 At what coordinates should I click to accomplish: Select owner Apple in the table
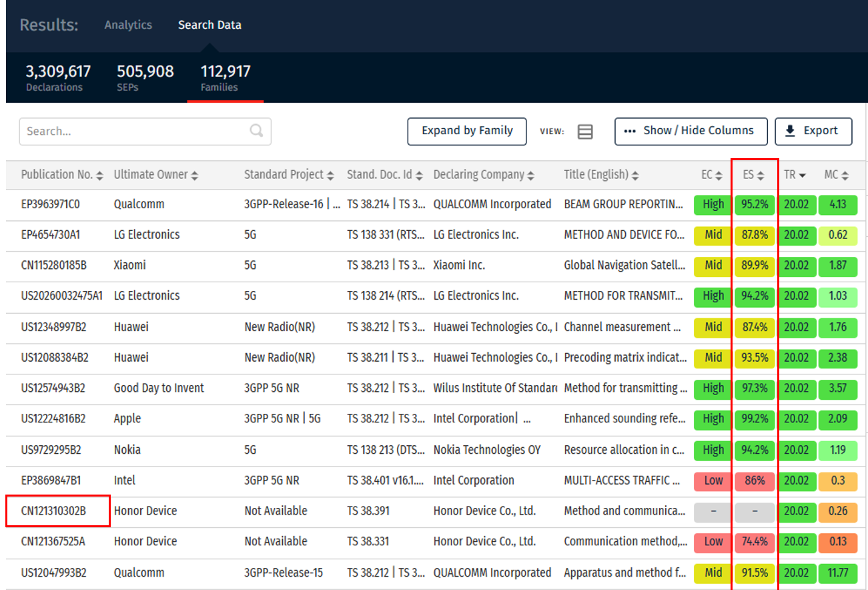point(127,419)
